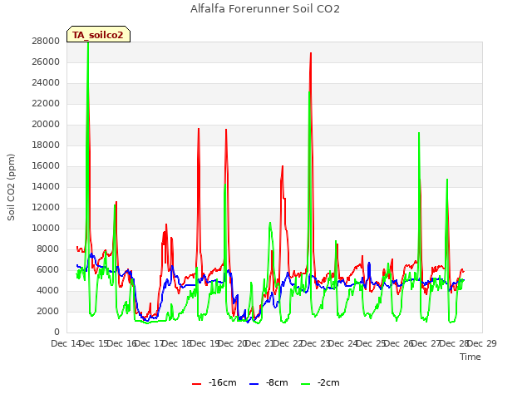Click the 8000 y-axis tick label
This screenshot has height=399, width=532.
pyautogui.click(x=48, y=249)
